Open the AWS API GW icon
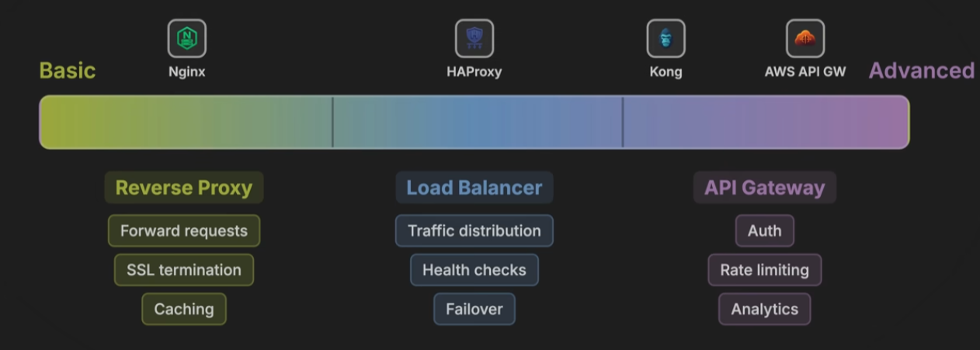980x350 pixels. click(805, 38)
